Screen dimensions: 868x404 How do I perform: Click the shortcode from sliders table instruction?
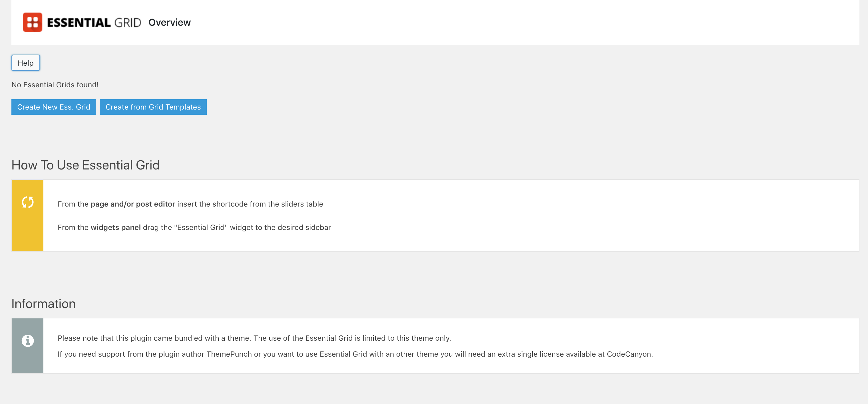point(190,204)
